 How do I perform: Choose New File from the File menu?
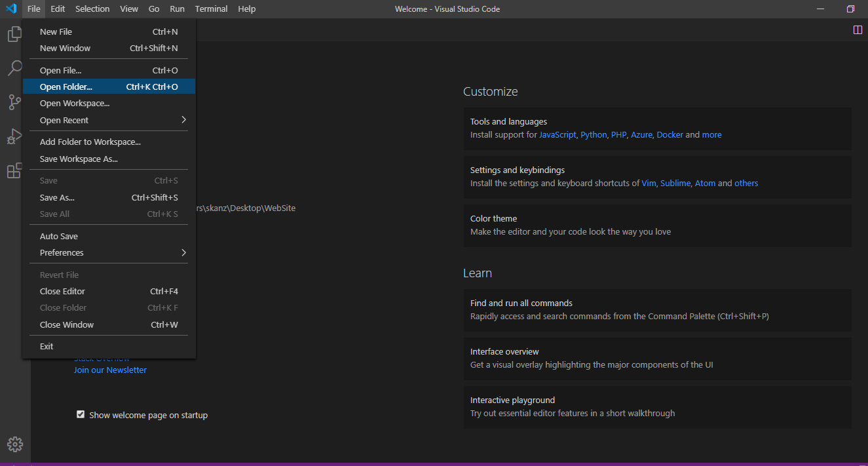coord(109,31)
